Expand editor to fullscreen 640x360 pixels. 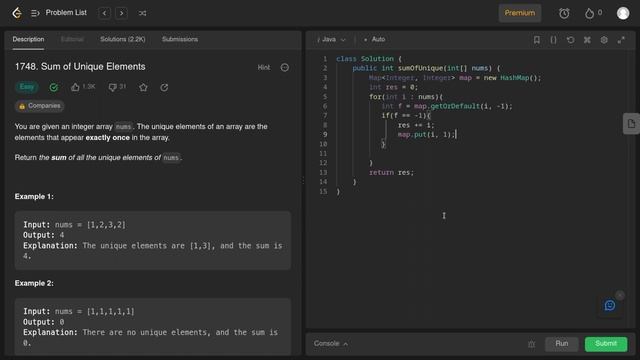pos(621,40)
